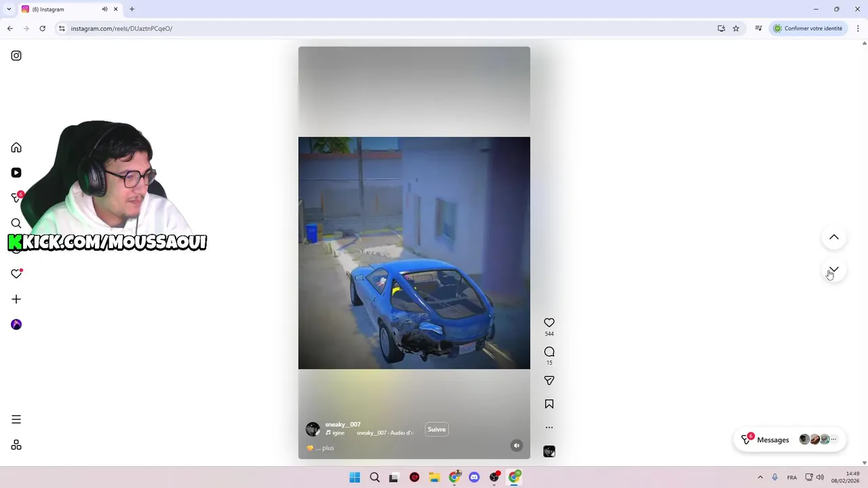Follow sneaky__007 with Suivre button
Viewport: 868px width, 488px height.
(437, 429)
